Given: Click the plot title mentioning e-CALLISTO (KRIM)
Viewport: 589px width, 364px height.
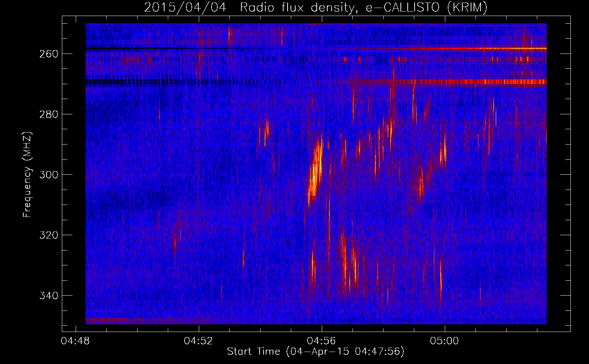Looking at the screenshot, I should (316, 7).
